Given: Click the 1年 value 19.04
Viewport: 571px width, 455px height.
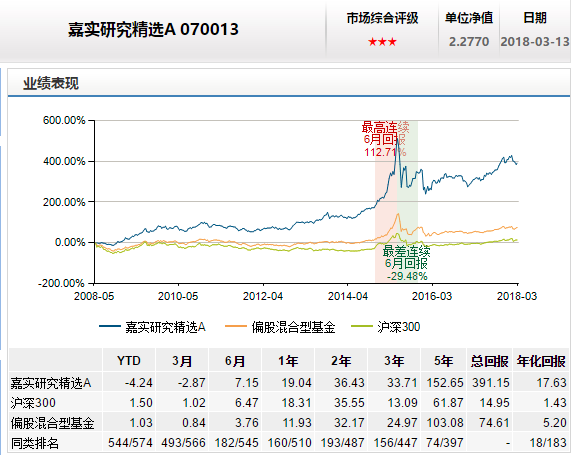Looking at the screenshot, I should 296,383.
